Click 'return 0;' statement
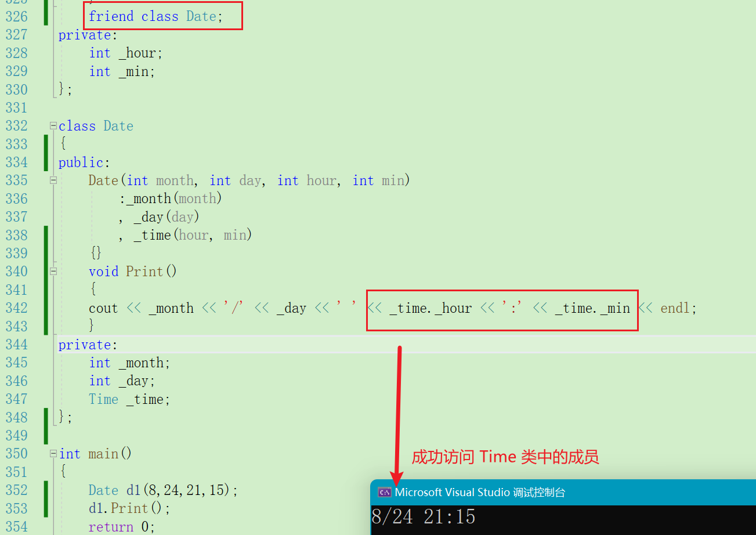The image size is (756, 535). [122, 527]
